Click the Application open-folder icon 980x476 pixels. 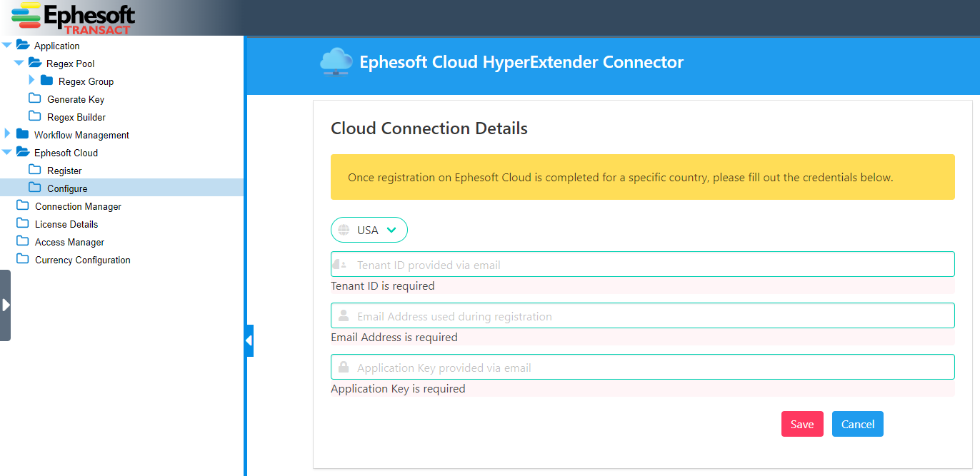(x=23, y=45)
